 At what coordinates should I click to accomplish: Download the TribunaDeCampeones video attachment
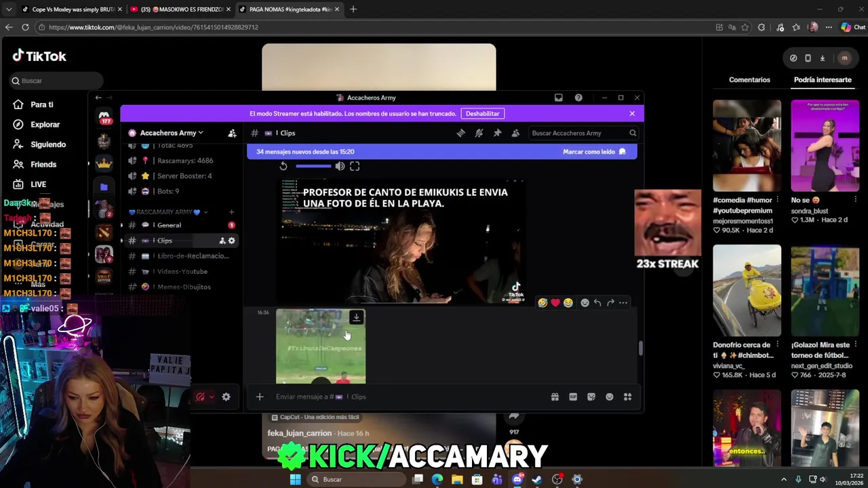(x=356, y=317)
